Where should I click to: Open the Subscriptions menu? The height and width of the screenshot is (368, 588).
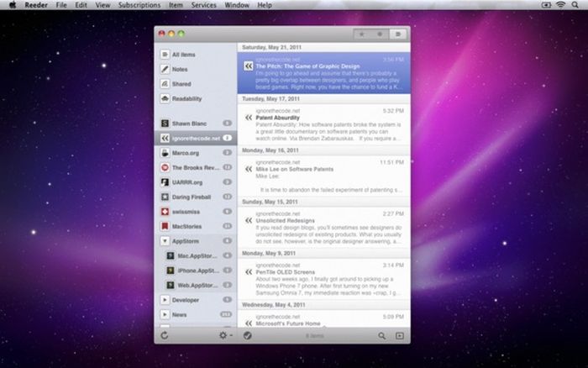pyautogui.click(x=139, y=5)
